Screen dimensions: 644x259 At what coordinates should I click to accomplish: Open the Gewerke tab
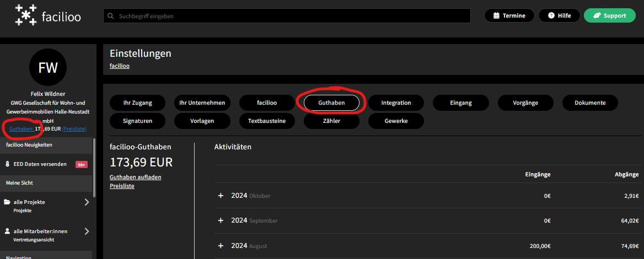tap(396, 121)
